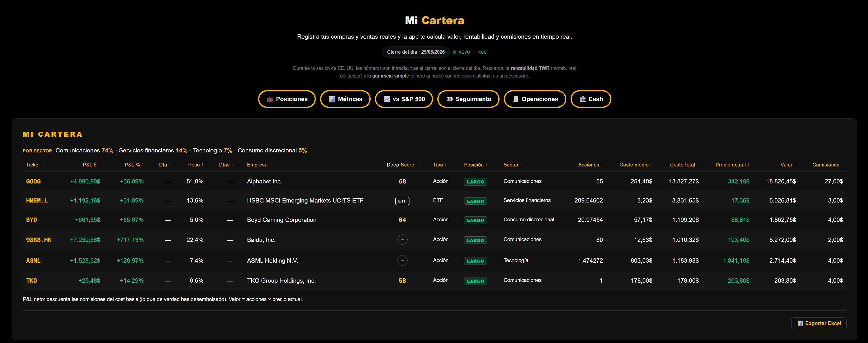Image resolution: width=868 pixels, height=343 pixels.
Task: Click Servicios financieros 14% sector summary
Action: [153, 151]
